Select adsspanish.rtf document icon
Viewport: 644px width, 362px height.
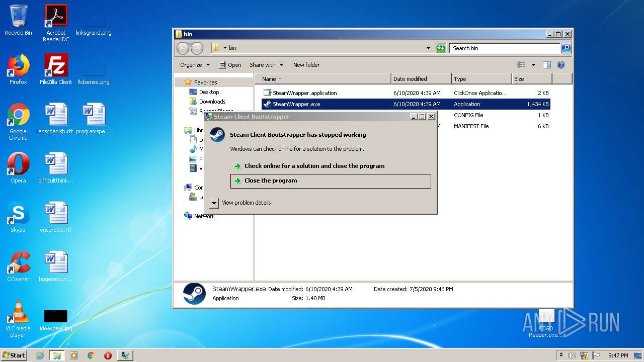pyautogui.click(x=56, y=119)
